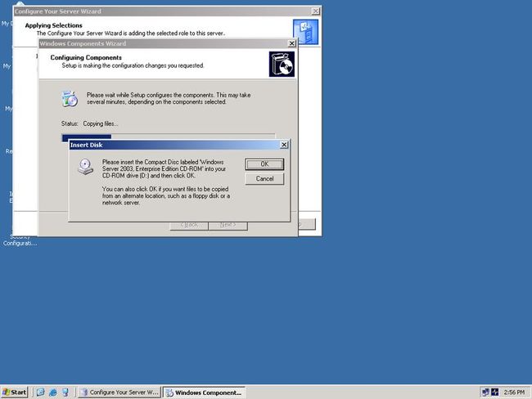The width and height of the screenshot is (532, 399).
Task: Click the Copying files progress bar
Action: pyautogui.click(x=169, y=137)
